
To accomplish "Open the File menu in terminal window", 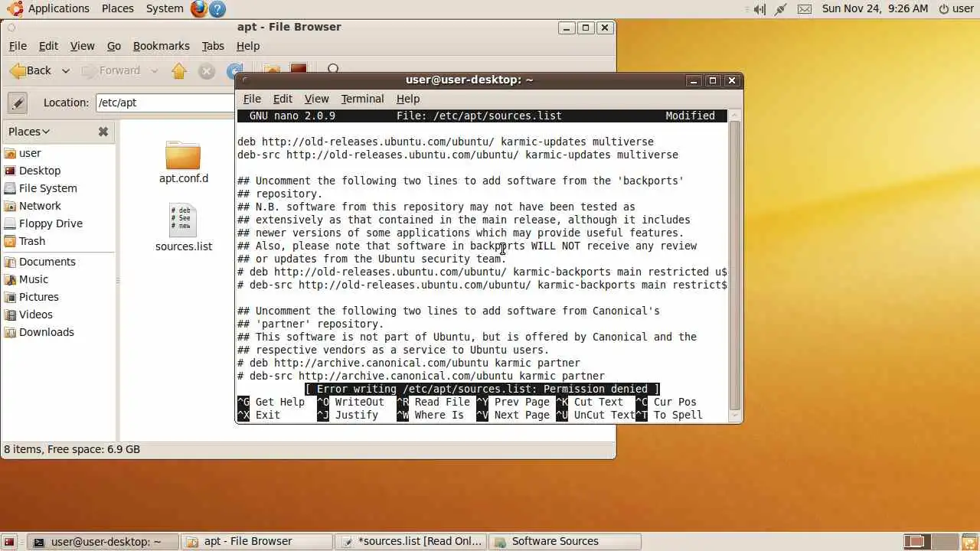I will (x=252, y=99).
